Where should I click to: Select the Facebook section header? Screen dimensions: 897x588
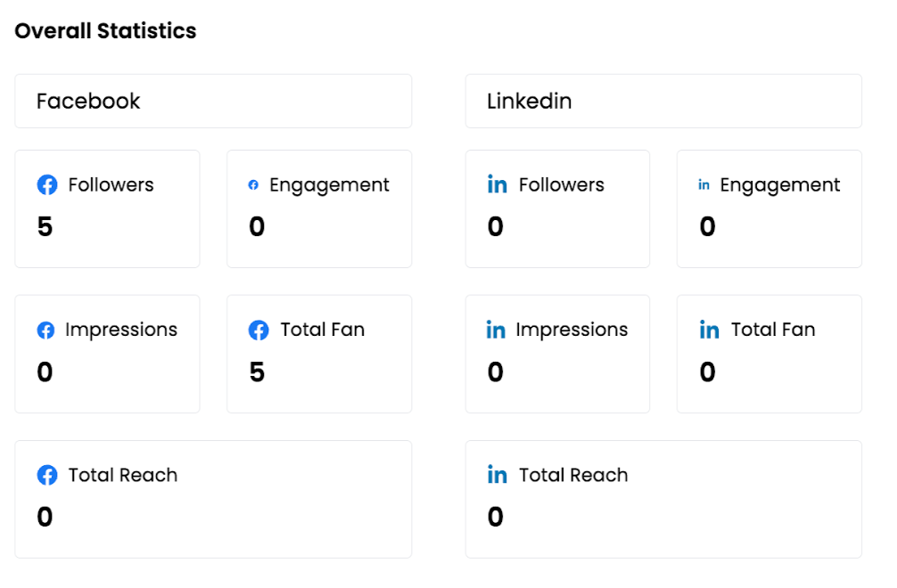point(213,101)
